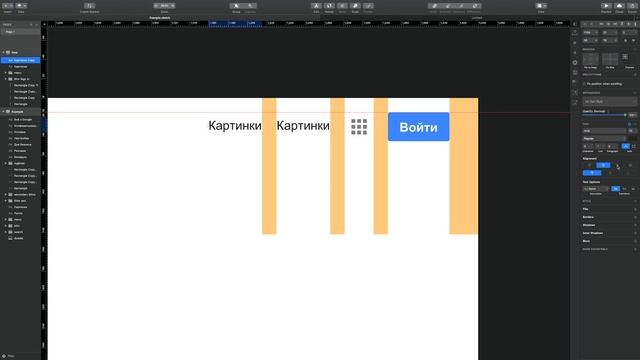Screen dimensions: 640x360
Task: Click the Create Symbol toolbar icon
Action: click(x=89, y=6)
